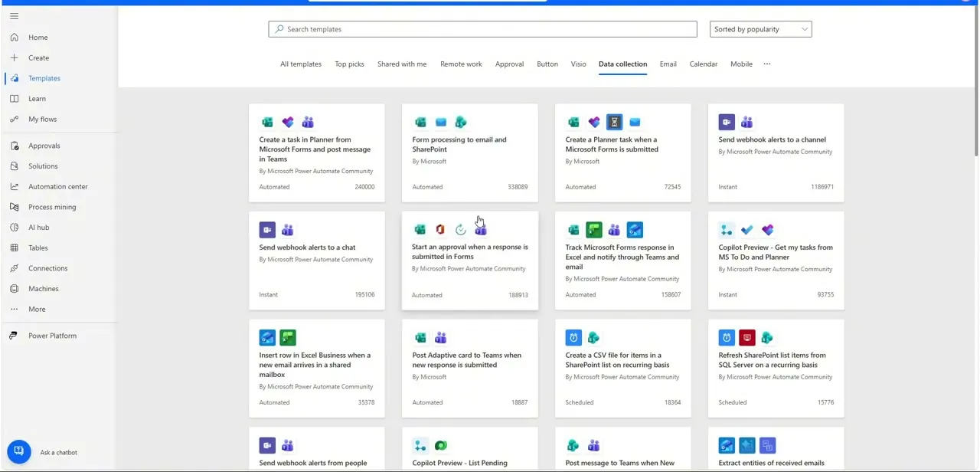Click Excel icon on 'Insert row in Excel Business' card
Viewport: 980px width, 472px height.
tap(288, 338)
